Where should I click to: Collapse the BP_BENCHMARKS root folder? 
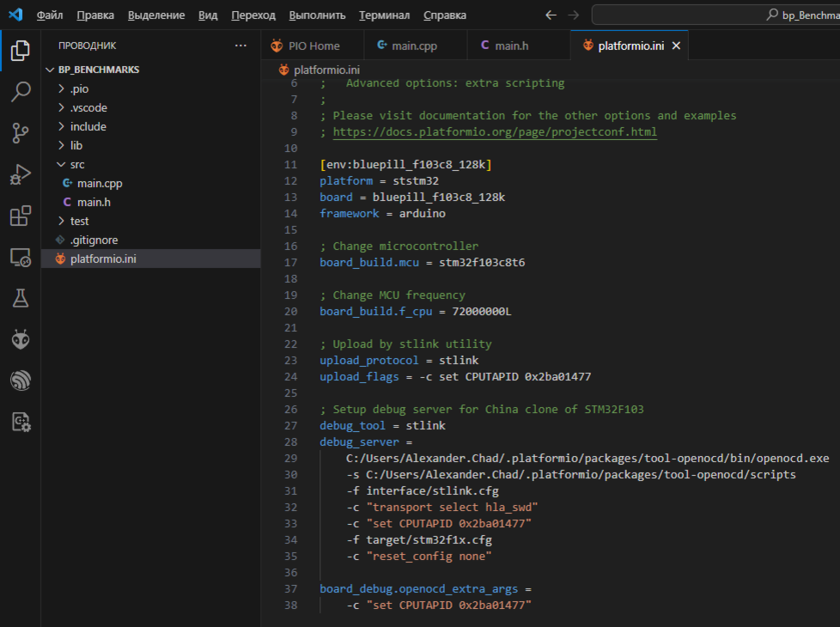point(151,70)
